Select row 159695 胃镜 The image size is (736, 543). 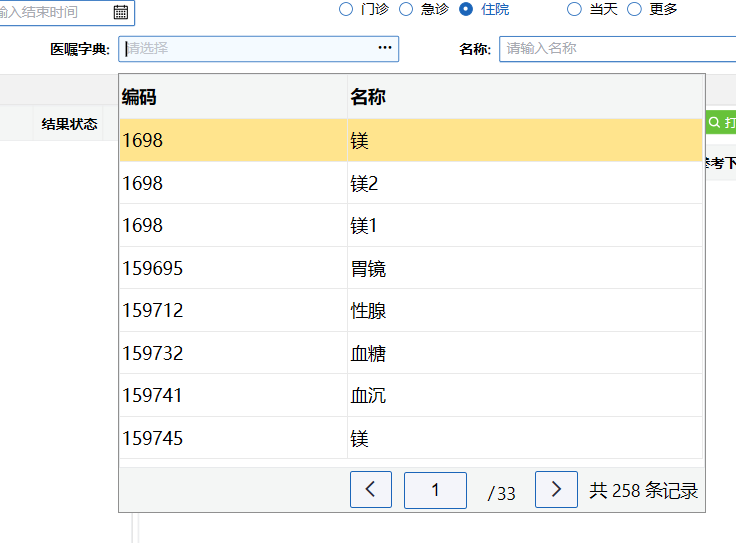click(411, 268)
